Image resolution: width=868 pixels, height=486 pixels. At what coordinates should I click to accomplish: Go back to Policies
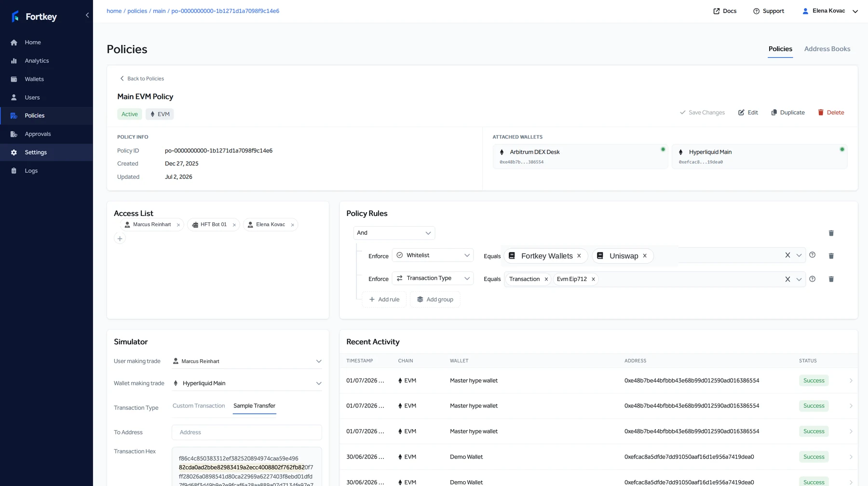pos(142,79)
